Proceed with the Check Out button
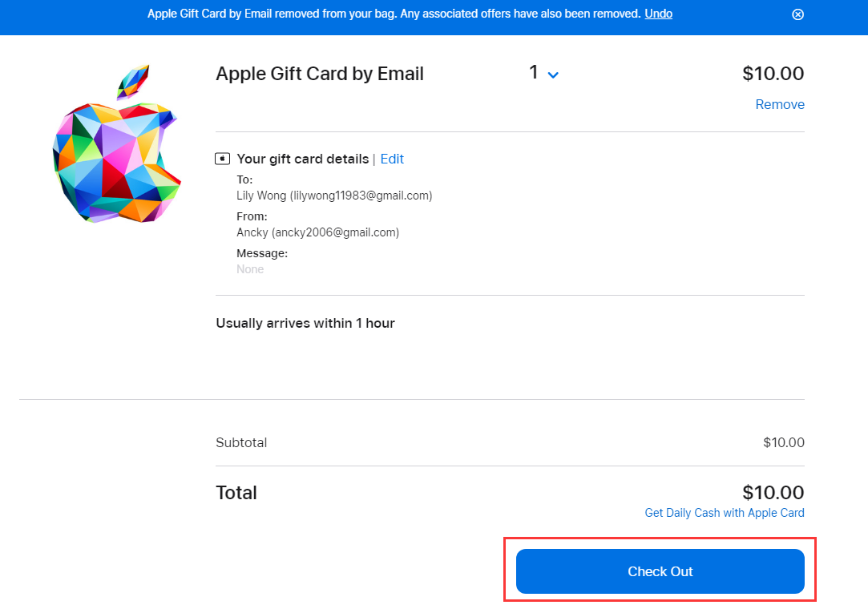Image resolution: width=868 pixels, height=609 pixels. (660, 571)
